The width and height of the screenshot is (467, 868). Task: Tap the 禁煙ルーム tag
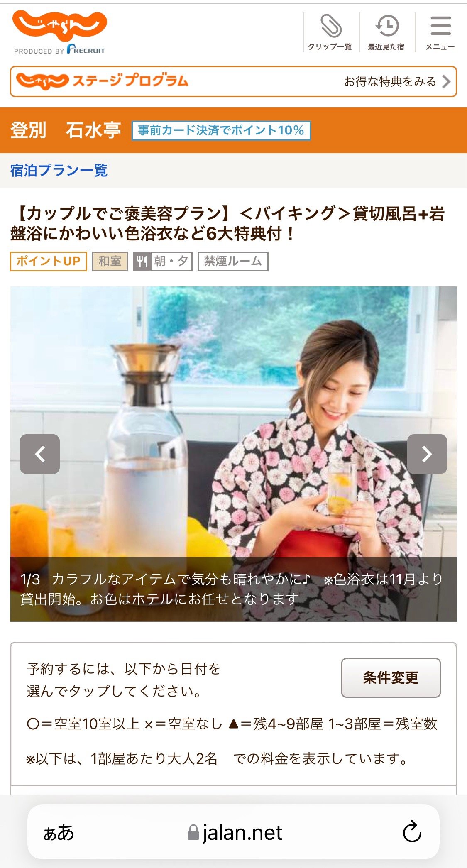[x=233, y=261]
